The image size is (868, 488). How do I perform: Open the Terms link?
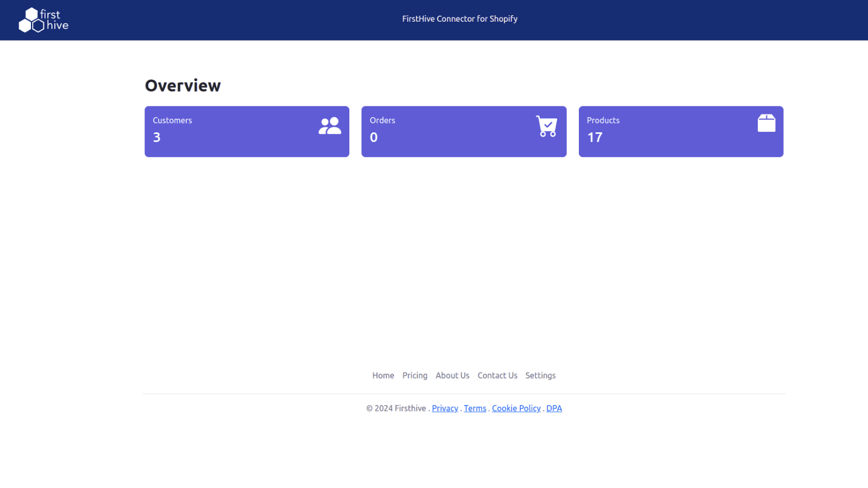click(x=475, y=408)
